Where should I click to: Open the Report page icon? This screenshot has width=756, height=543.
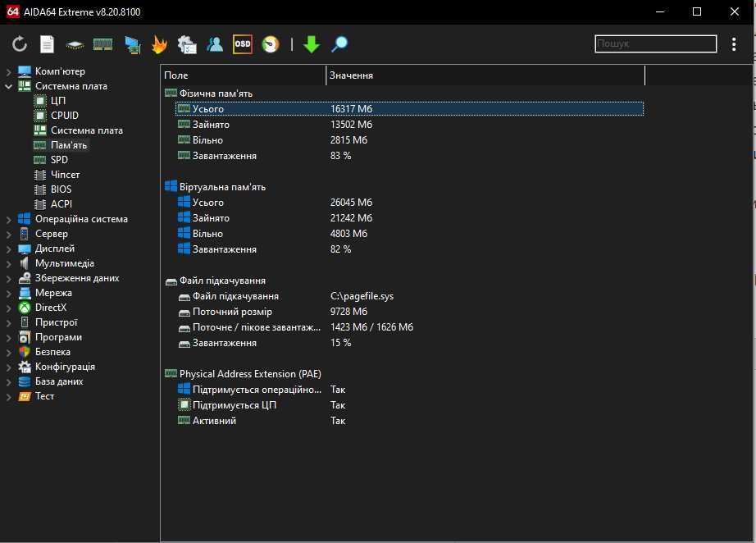[48, 44]
